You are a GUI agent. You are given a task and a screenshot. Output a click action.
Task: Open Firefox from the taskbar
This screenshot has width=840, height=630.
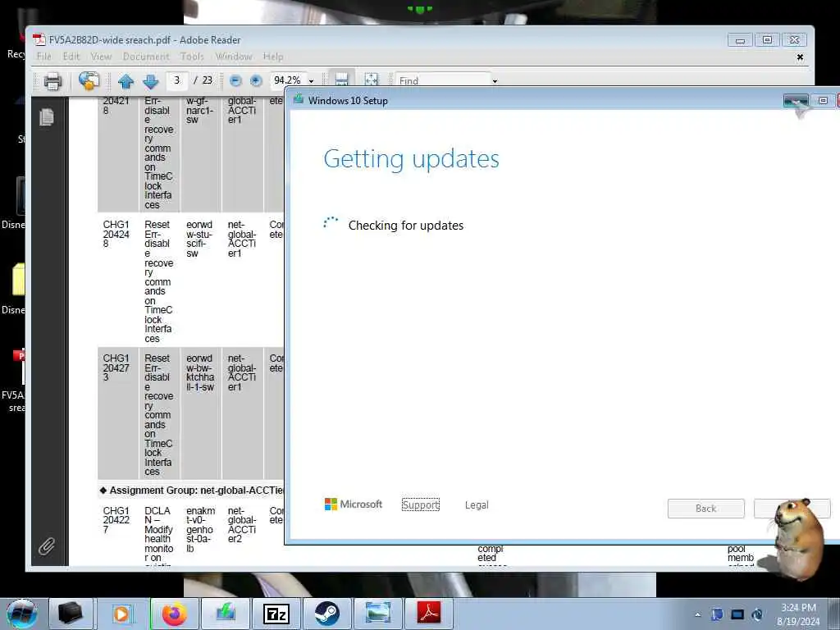click(x=175, y=614)
